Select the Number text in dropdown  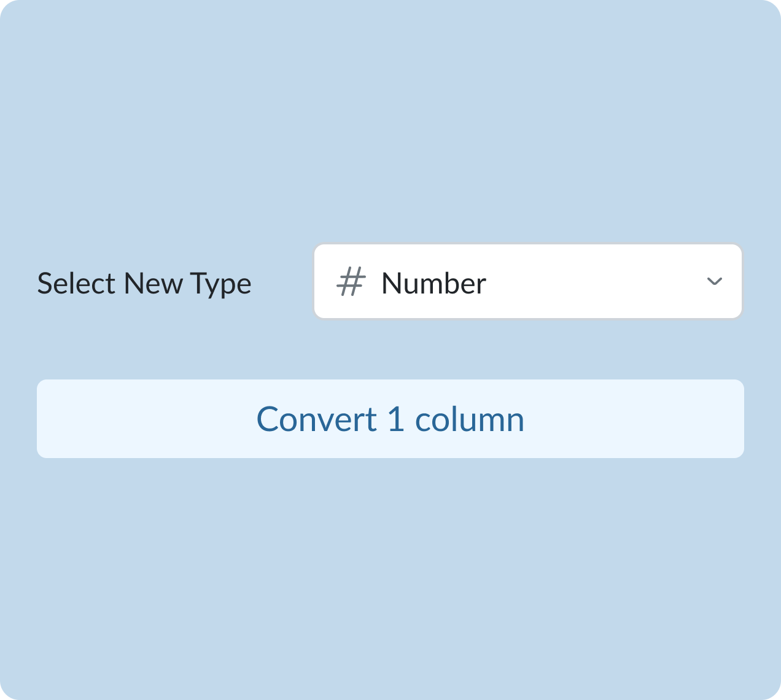tap(433, 283)
